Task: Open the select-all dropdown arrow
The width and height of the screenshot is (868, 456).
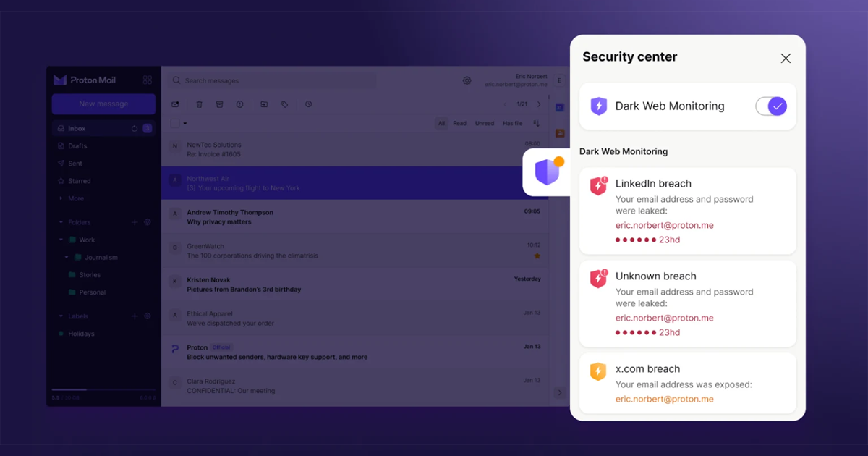Action: point(185,123)
